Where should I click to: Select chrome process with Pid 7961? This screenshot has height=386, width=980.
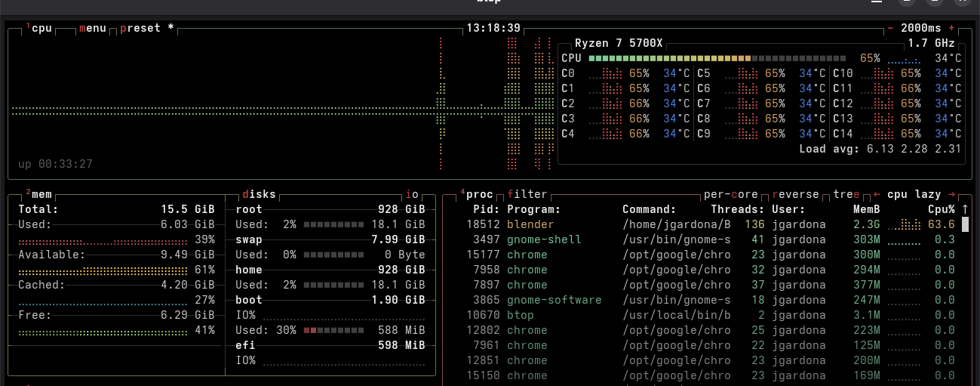pyautogui.click(x=711, y=345)
